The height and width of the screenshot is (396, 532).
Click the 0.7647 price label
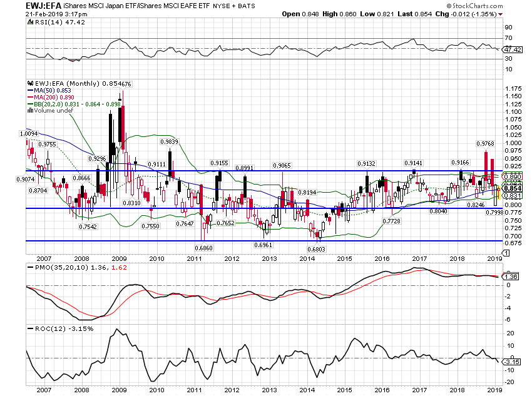[185, 223]
